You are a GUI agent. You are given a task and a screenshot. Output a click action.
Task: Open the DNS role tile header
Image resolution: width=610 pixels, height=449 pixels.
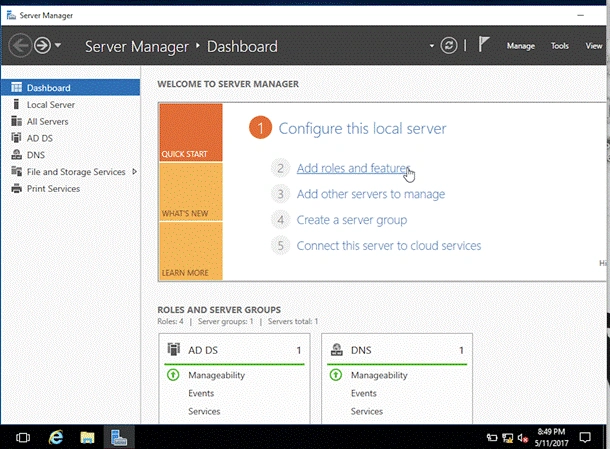coord(397,350)
